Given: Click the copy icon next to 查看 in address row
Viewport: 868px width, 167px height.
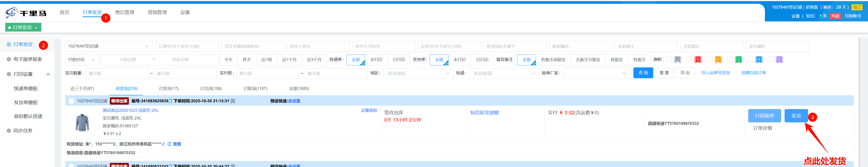Looking at the screenshot, I should [x=170, y=144].
